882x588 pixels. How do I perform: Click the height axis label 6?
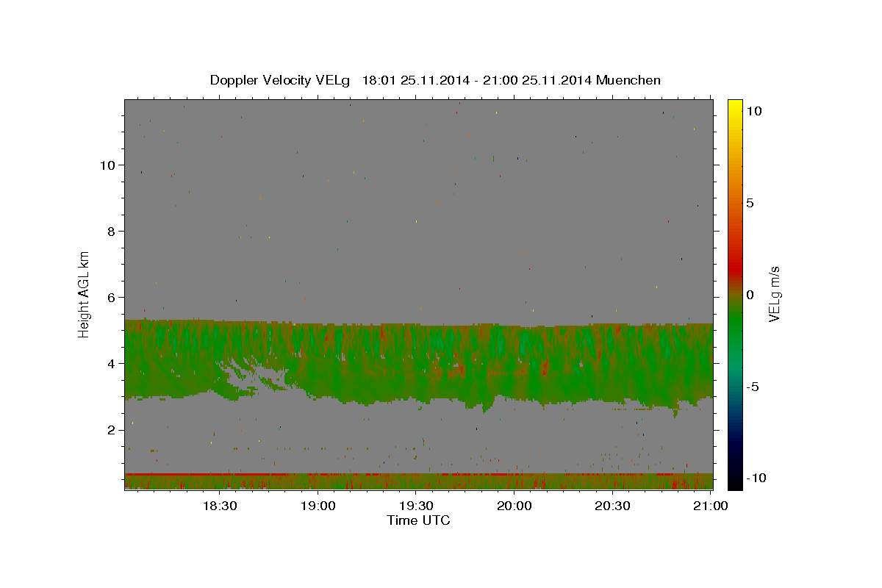112,297
